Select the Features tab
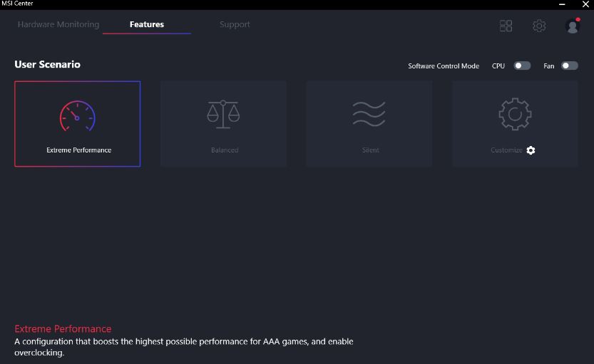Viewport: 594px width, 364px height. 147,24
